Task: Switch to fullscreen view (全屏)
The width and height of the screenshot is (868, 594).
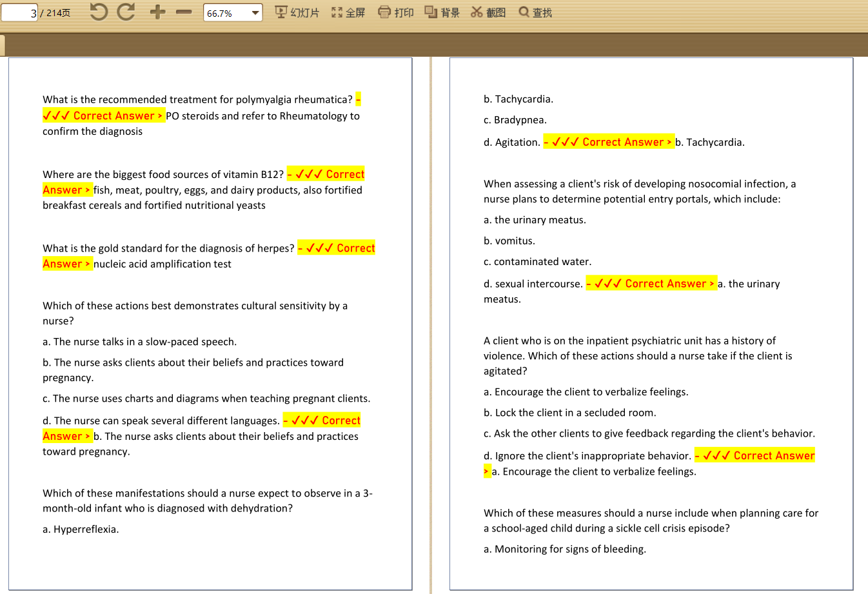Action: tap(348, 12)
